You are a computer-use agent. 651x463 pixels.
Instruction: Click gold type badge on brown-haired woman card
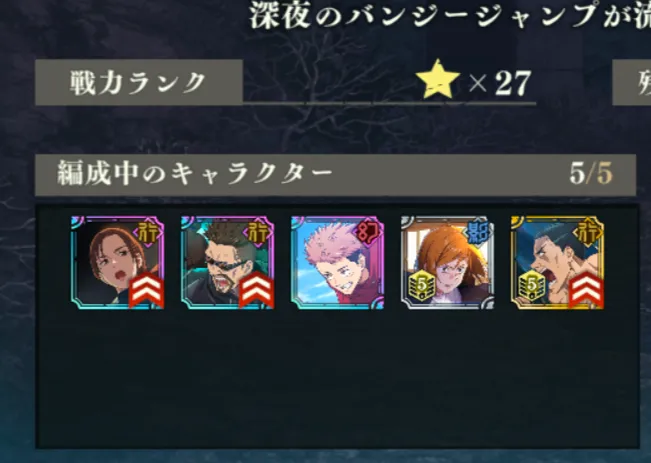148,233
